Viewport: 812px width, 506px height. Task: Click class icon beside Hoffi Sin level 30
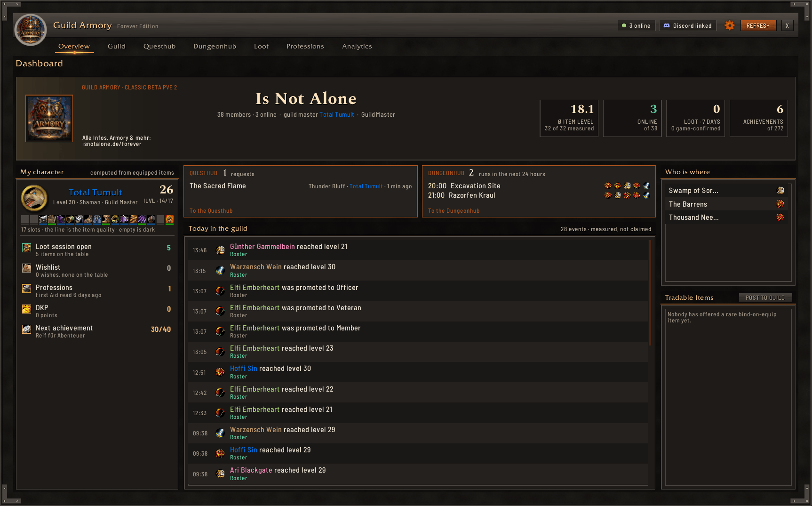(x=220, y=372)
